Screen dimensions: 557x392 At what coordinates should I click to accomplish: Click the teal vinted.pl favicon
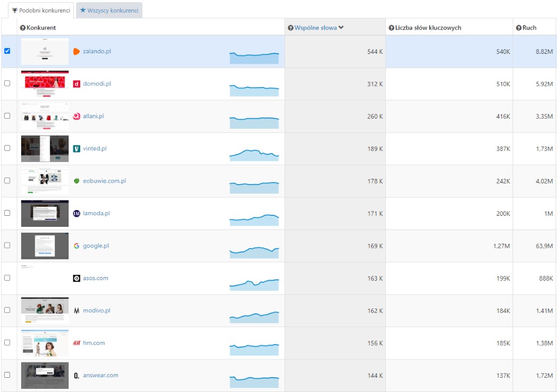(77, 149)
